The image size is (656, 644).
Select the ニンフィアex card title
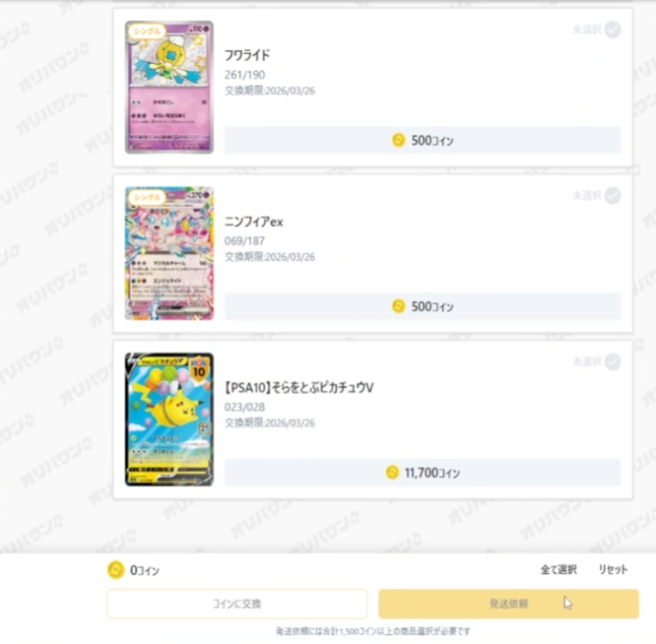pos(253,222)
